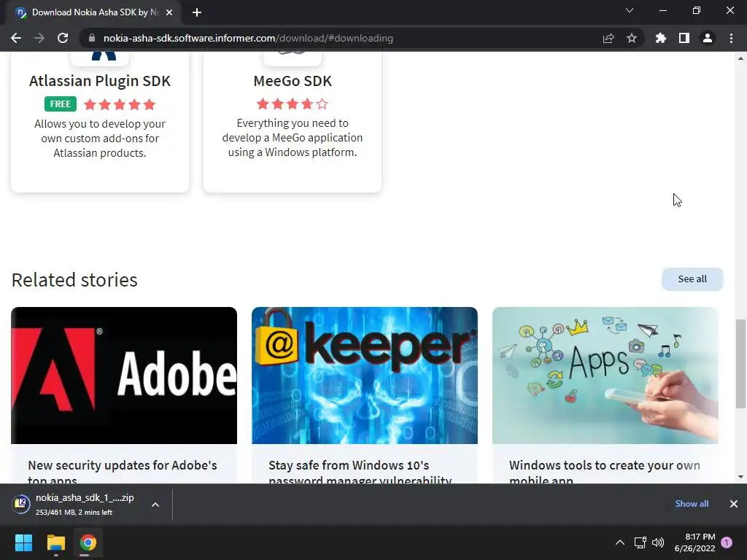Open notifications badge in taskbar

(727, 542)
